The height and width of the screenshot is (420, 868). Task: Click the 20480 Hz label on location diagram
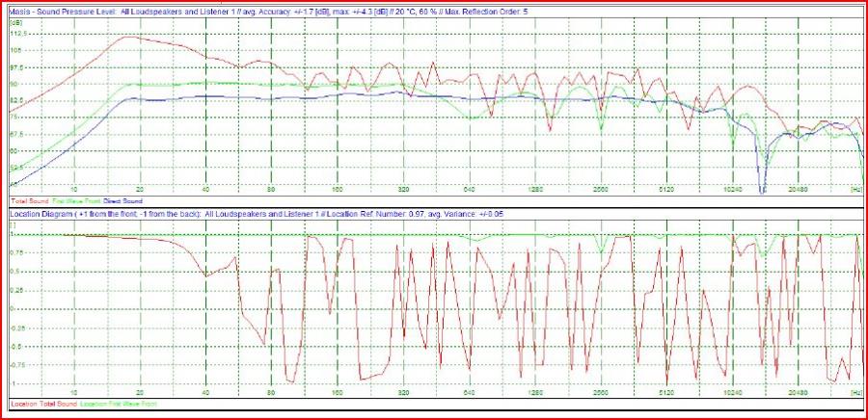coord(799,392)
